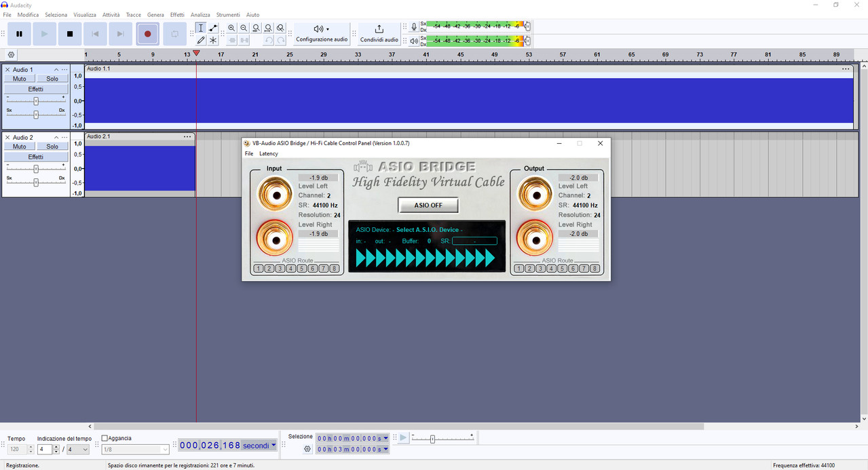868x470 pixels.
Task: Click time signature numerator field
Action: (x=43, y=449)
